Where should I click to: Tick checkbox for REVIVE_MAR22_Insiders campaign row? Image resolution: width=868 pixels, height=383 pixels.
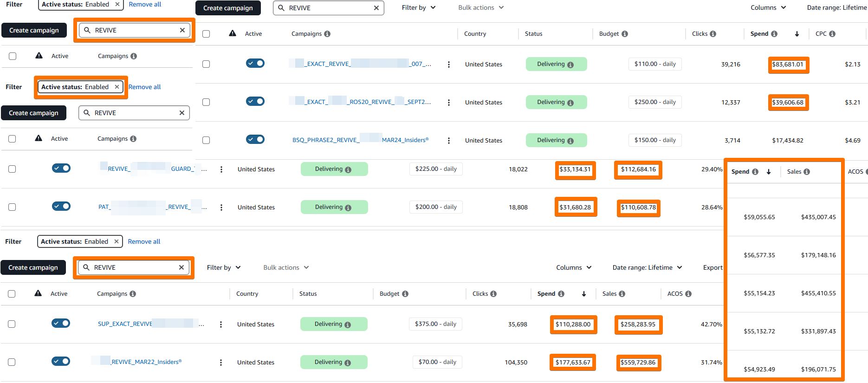pos(12,362)
